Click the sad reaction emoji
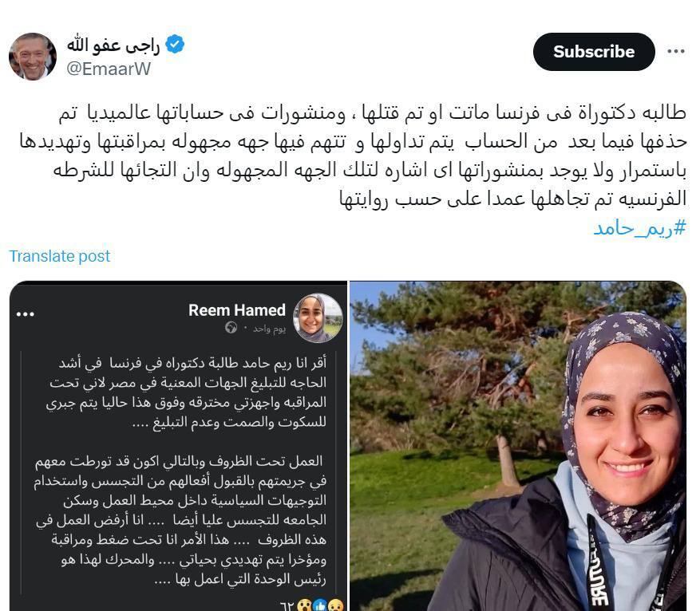Image resolution: width=700 pixels, height=611 pixels. click(x=336, y=605)
